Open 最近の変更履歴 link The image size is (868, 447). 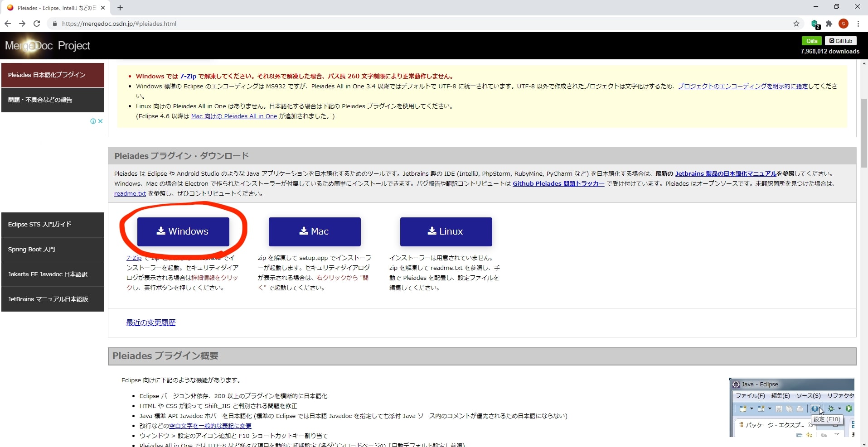coord(150,322)
